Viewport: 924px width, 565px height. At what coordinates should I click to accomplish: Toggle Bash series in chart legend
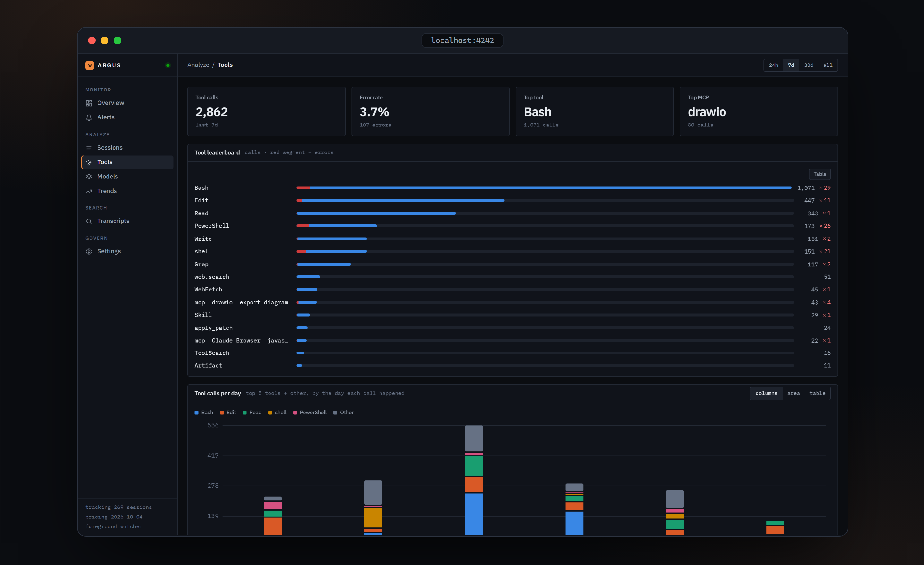204,412
